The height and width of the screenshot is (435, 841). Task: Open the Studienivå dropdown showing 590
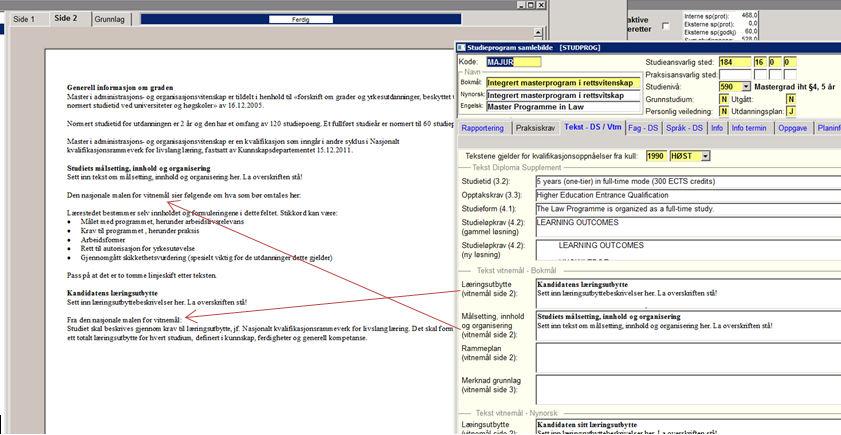741,87
